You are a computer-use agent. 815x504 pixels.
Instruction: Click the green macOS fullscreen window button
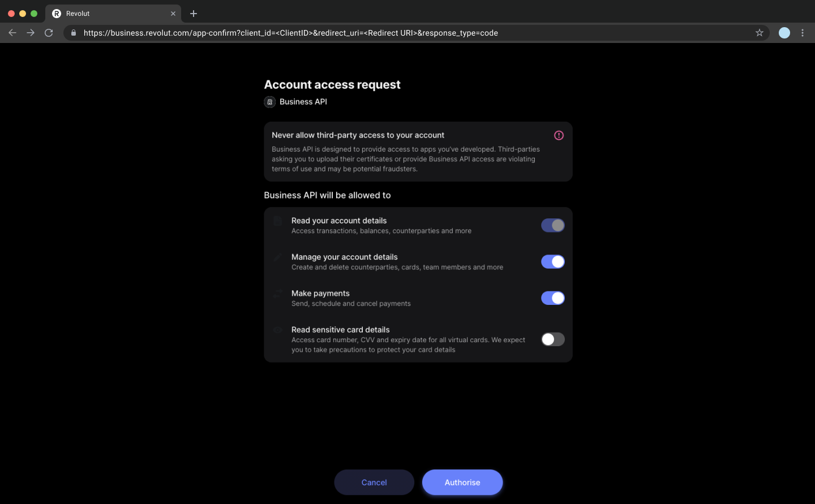click(34, 14)
